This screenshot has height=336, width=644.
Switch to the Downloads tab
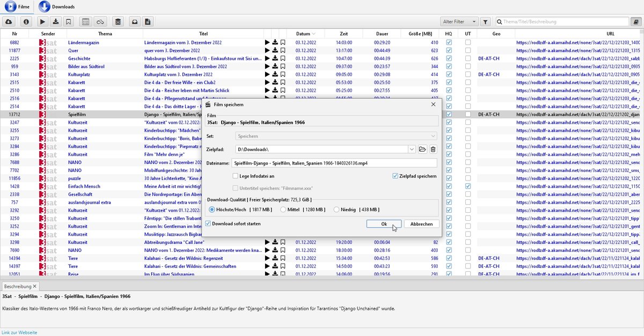(x=56, y=7)
